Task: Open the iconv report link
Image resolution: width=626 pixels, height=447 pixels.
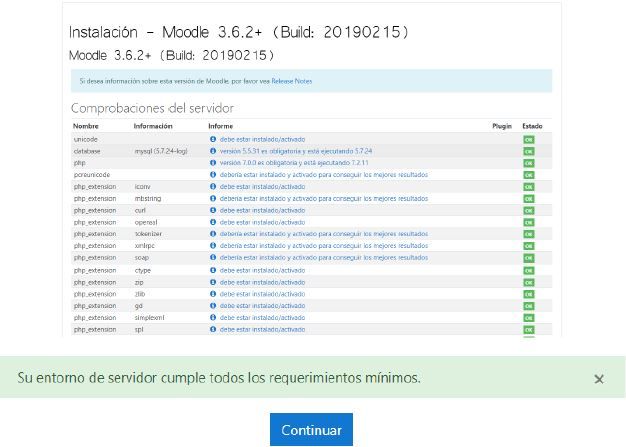Action: point(262,186)
